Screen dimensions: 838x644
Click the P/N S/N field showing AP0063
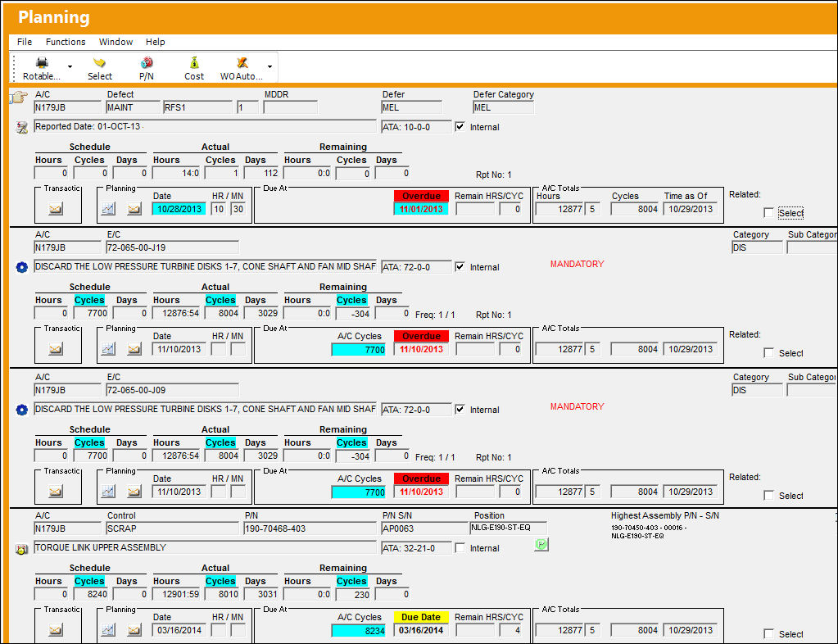tap(425, 528)
